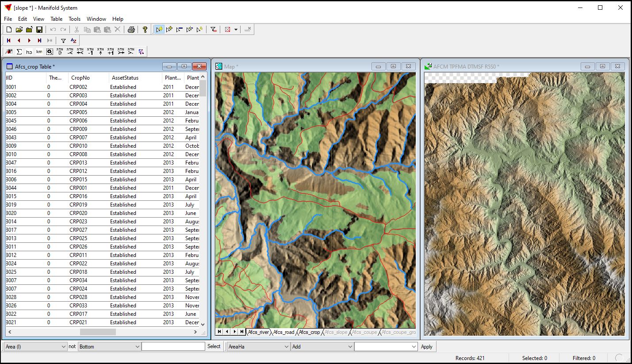Click the 'km' kilometres toolbar icon
This screenshot has width=632, height=364.
coord(39,52)
